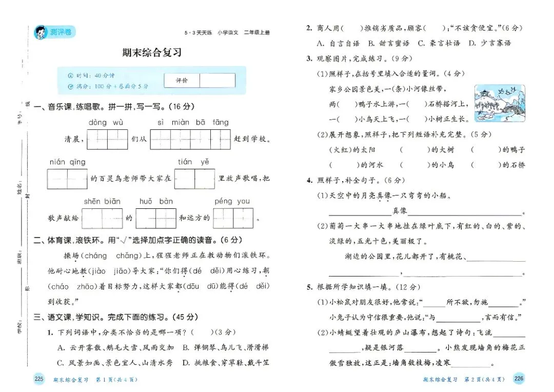Screen dimensions: 554x392
Task: Click the blank line before 所不欲
Action: pyautogui.click(x=434, y=304)
